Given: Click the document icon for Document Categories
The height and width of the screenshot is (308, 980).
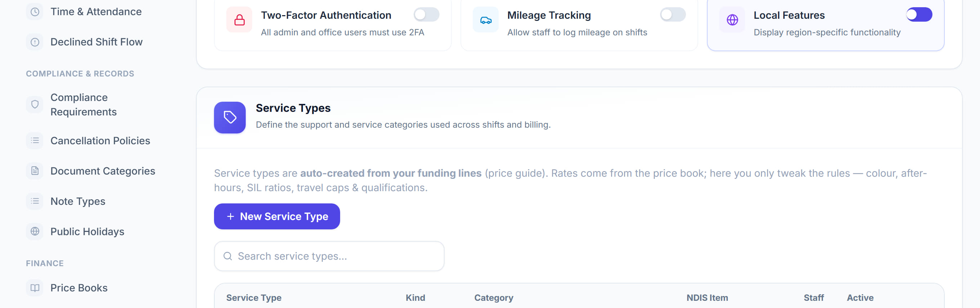Looking at the screenshot, I should (35, 171).
